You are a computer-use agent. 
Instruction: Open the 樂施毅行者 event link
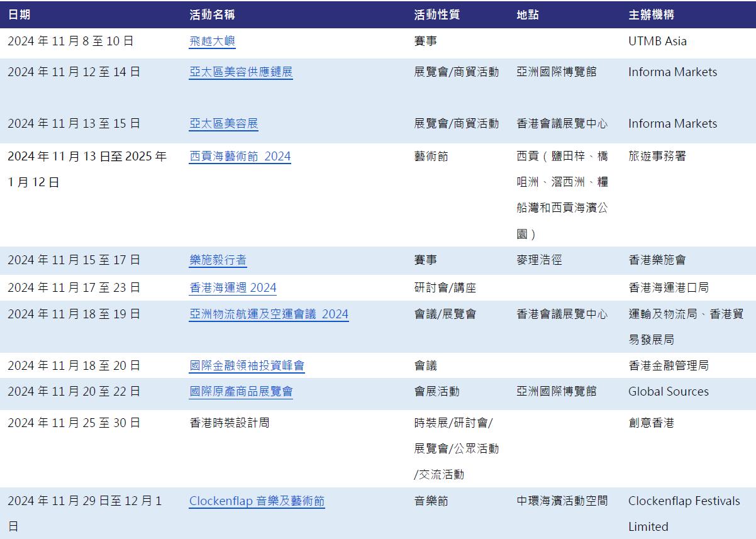[216, 260]
